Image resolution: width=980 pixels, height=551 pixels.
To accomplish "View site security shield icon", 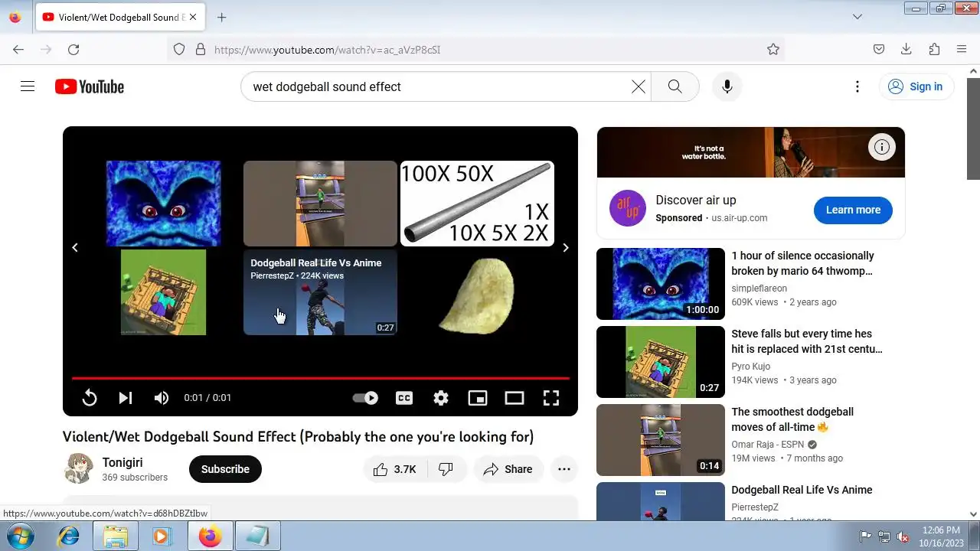I will point(179,50).
